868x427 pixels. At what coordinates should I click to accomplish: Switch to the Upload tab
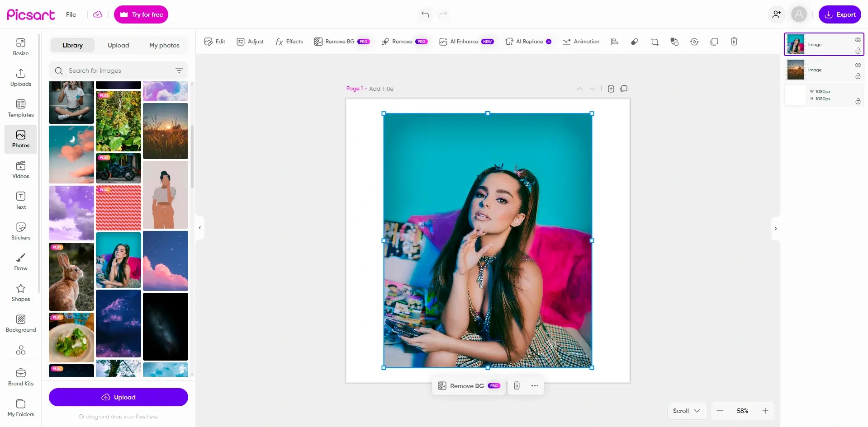119,45
